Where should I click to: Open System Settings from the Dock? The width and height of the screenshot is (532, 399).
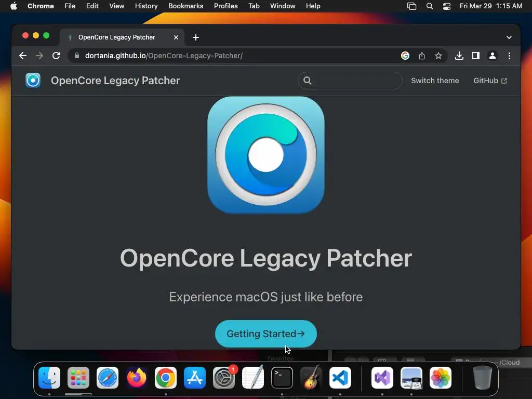[x=224, y=378]
